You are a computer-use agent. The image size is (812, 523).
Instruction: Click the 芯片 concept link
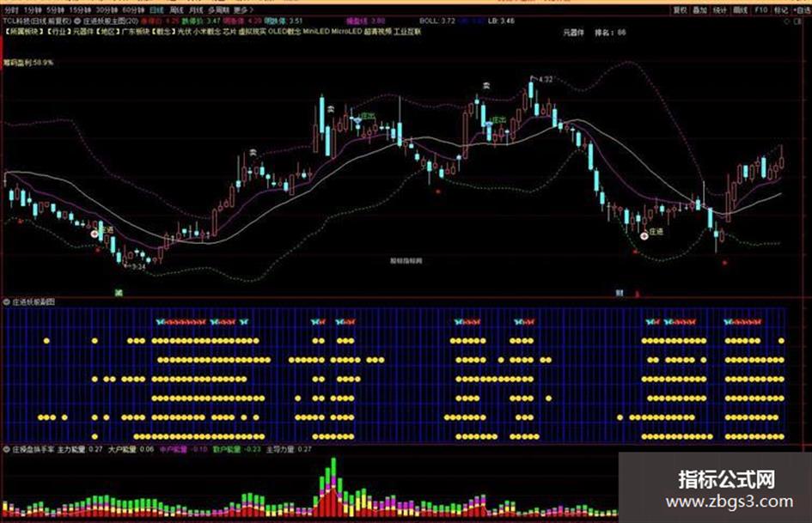pyautogui.click(x=229, y=32)
